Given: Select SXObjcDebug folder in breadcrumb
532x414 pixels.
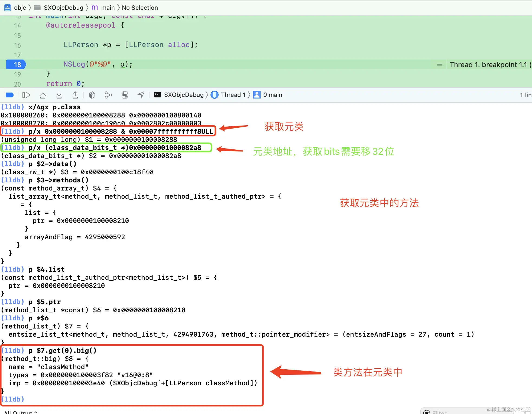Looking at the screenshot, I should (63, 8).
